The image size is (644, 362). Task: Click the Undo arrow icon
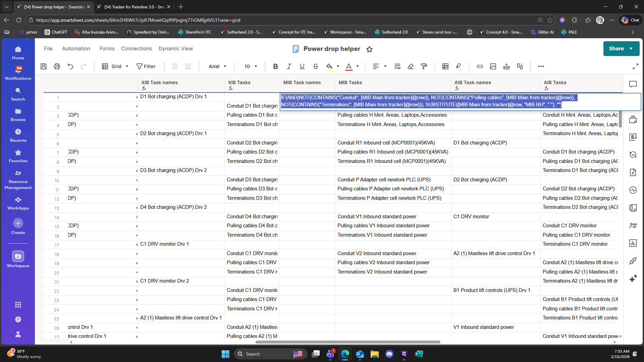tap(70, 66)
